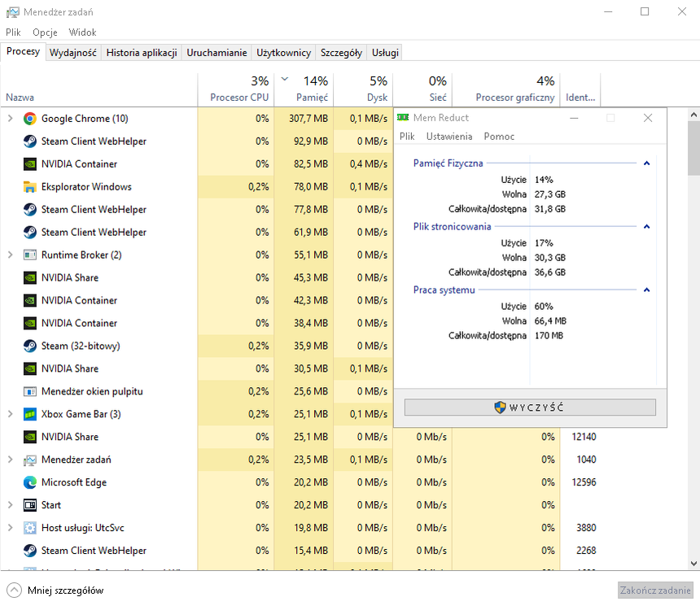
Task: Open the Plik menu in Task Manager
Action: coord(13,33)
